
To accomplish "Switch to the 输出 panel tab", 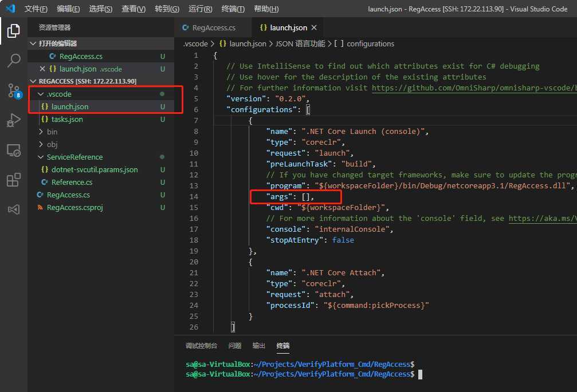I will click(258, 346).
